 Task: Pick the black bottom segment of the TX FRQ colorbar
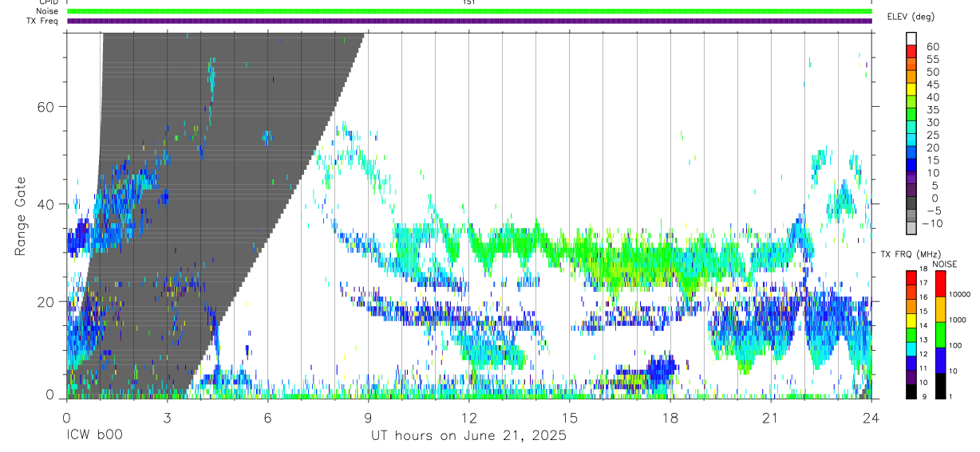pyautogui.click(x=911, y=391)
